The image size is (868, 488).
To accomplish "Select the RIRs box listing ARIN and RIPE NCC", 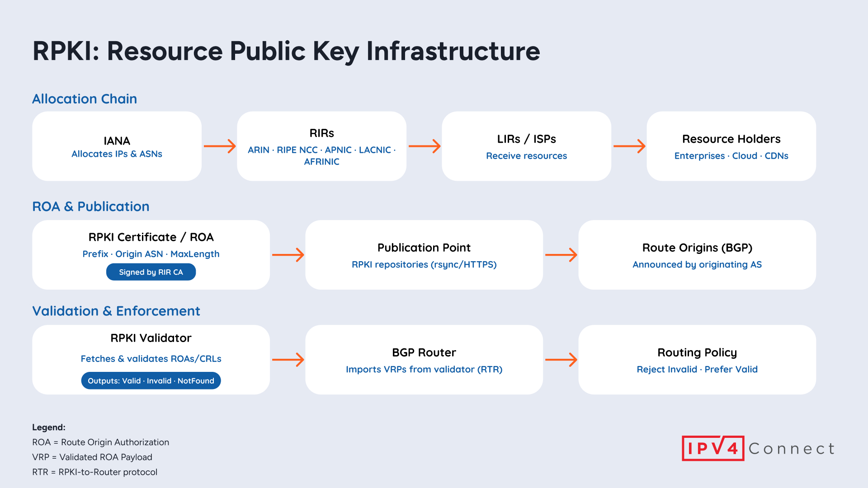I will 321,146.
